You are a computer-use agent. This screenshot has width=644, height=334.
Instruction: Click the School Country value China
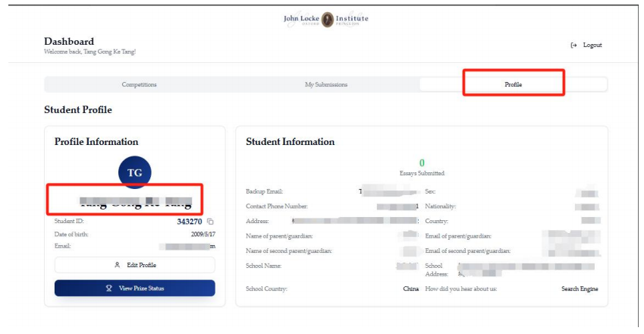pyautogui.click(x=410, y=289)
